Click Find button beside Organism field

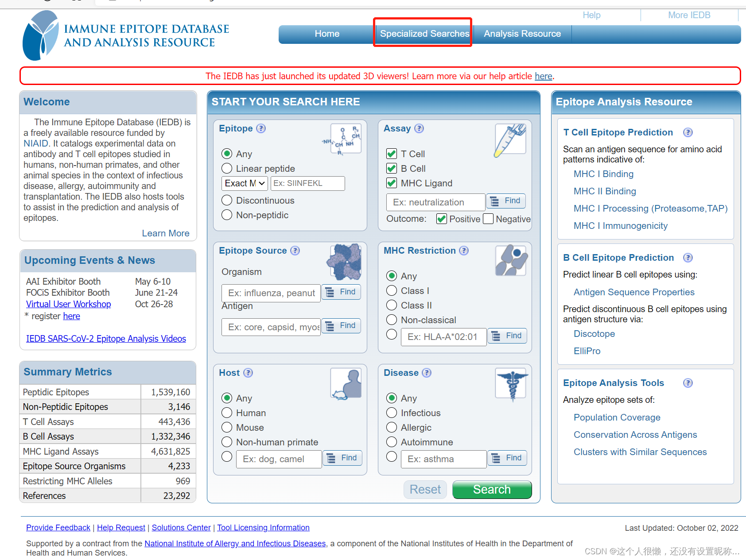pos(341,292)
